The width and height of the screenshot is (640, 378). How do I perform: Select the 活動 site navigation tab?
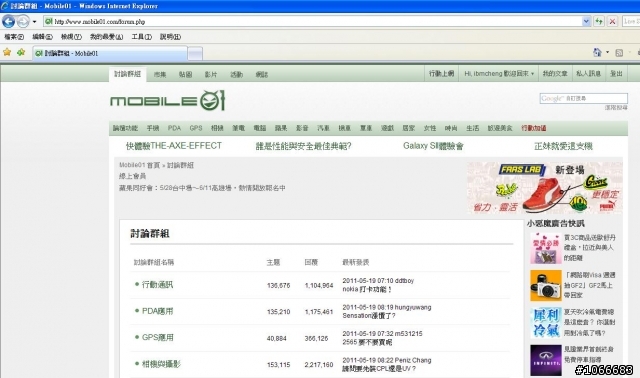point(236,74)
